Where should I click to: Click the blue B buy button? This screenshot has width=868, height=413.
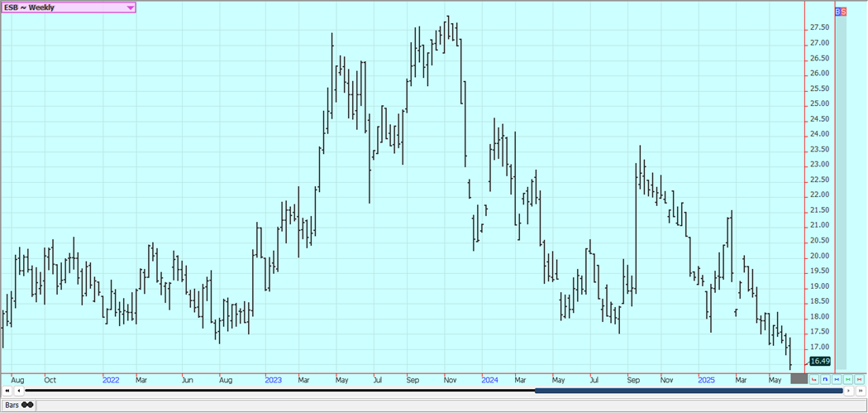point(837,11)
